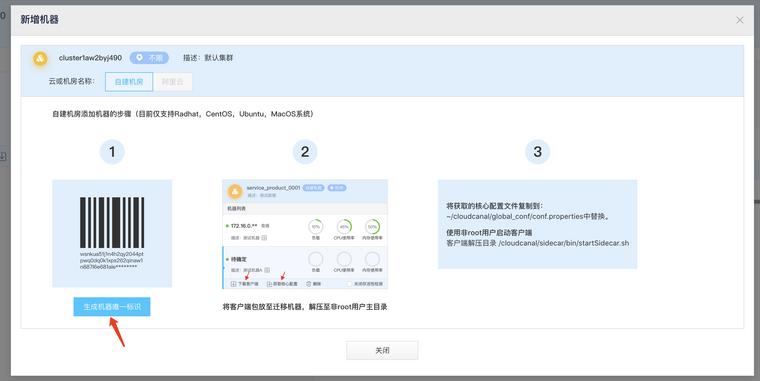Click the 自建机房添加机器的步骤 heading text
The image size is (760, 381).
coord(183,114)
